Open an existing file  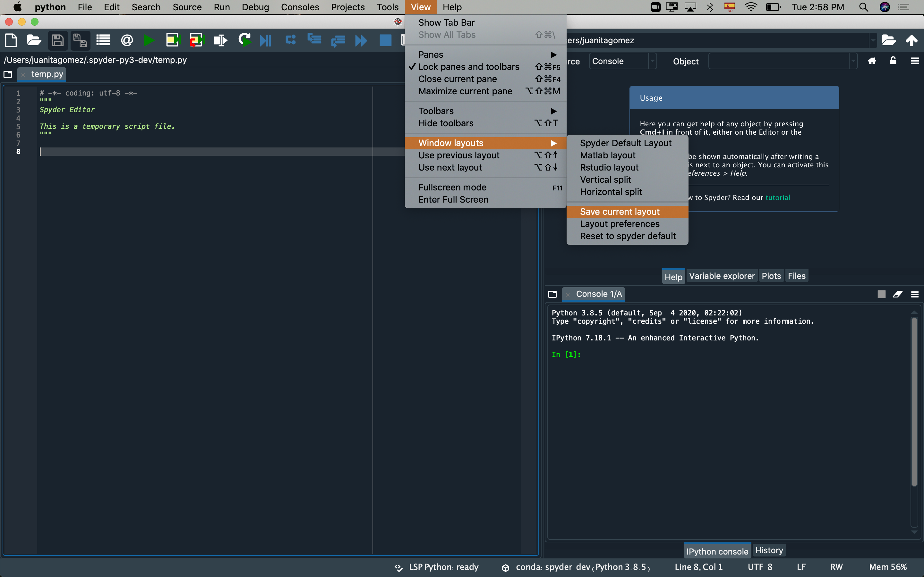click(x=34, y=40)
